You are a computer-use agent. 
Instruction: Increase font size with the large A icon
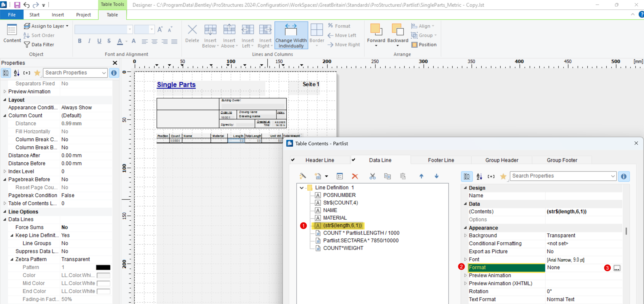pyautogui.click(x=160, y=29)
